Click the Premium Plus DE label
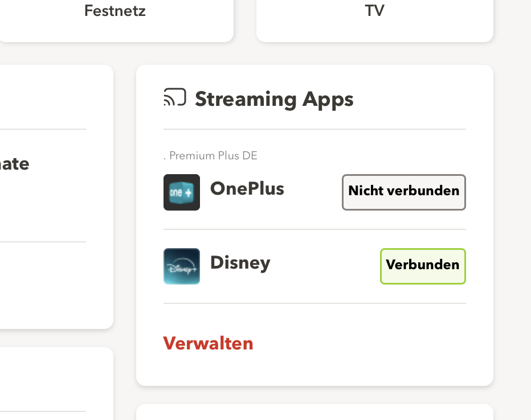Screen dimensions: 531x420 click(213, 155)
